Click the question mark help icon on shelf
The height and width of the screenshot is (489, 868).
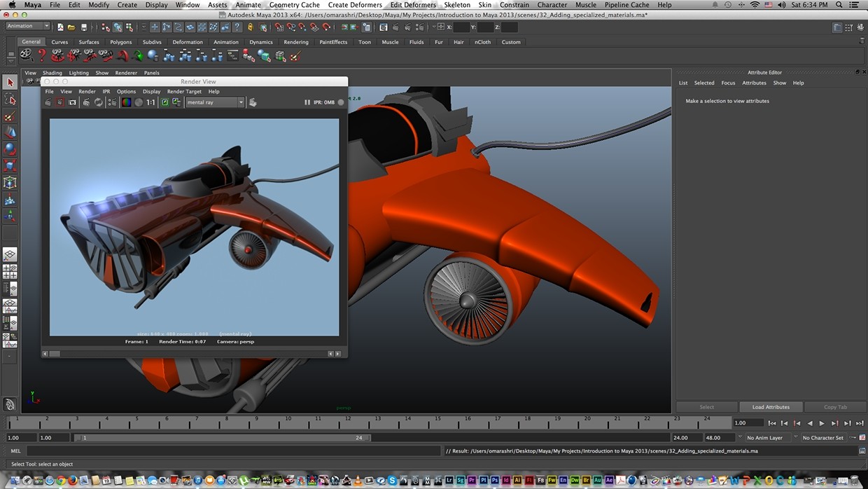tap(42, 55)
